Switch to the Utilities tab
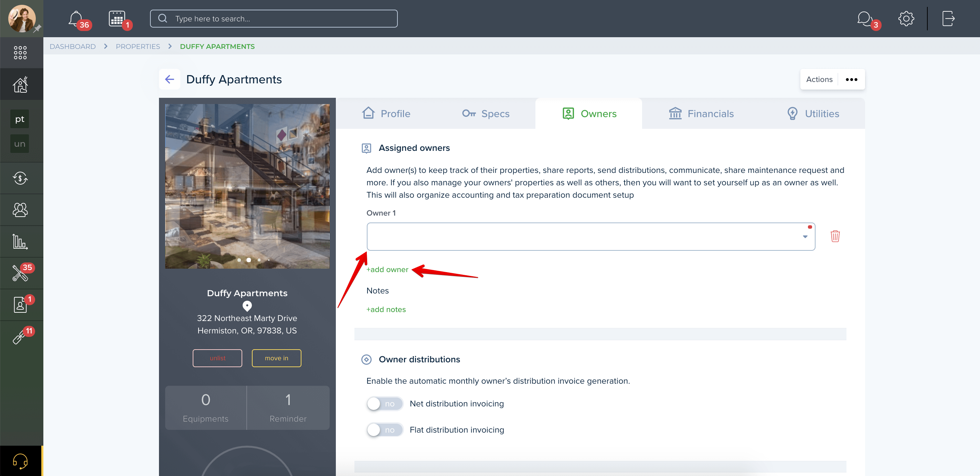The width and height of the screenshot is (980, 476). click(x=813, y=113)
